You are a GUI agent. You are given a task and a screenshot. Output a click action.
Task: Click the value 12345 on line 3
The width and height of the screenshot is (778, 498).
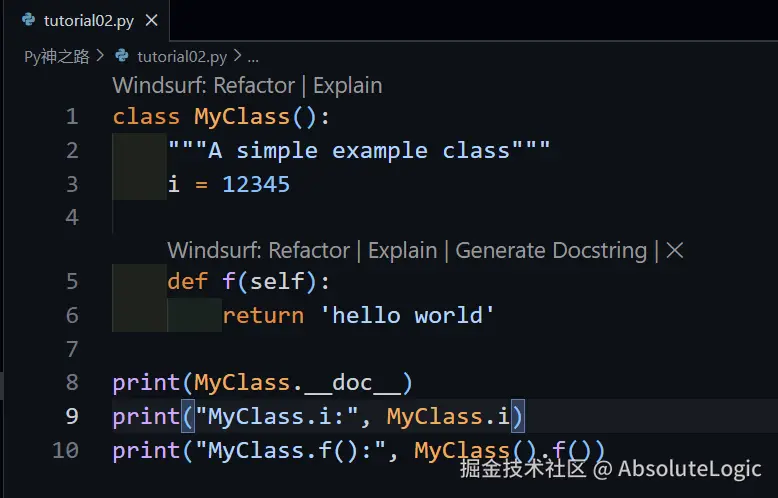256,185
